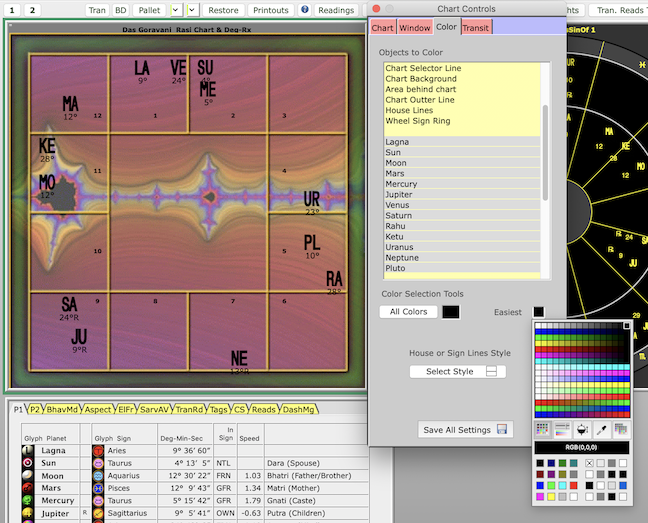
Task: Open the SarvAV tab
Action: tap(153, 409)
